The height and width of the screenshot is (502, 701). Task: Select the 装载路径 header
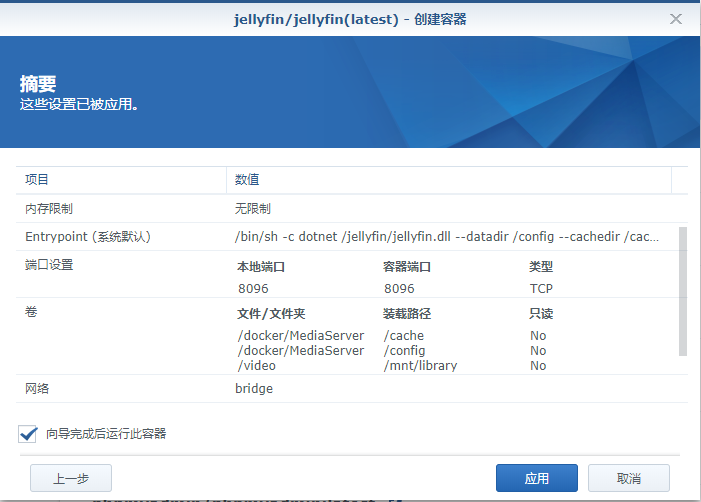pos(407,314)
